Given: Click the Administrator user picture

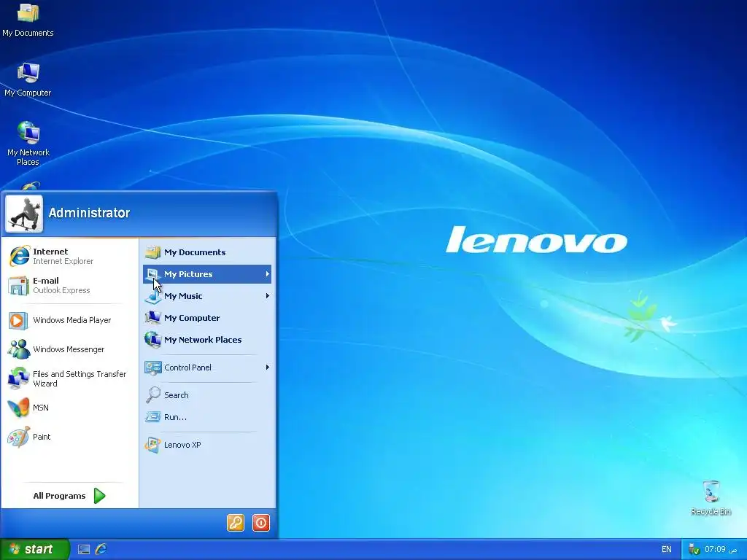Looking at the screenshot, I should [24, 214].
